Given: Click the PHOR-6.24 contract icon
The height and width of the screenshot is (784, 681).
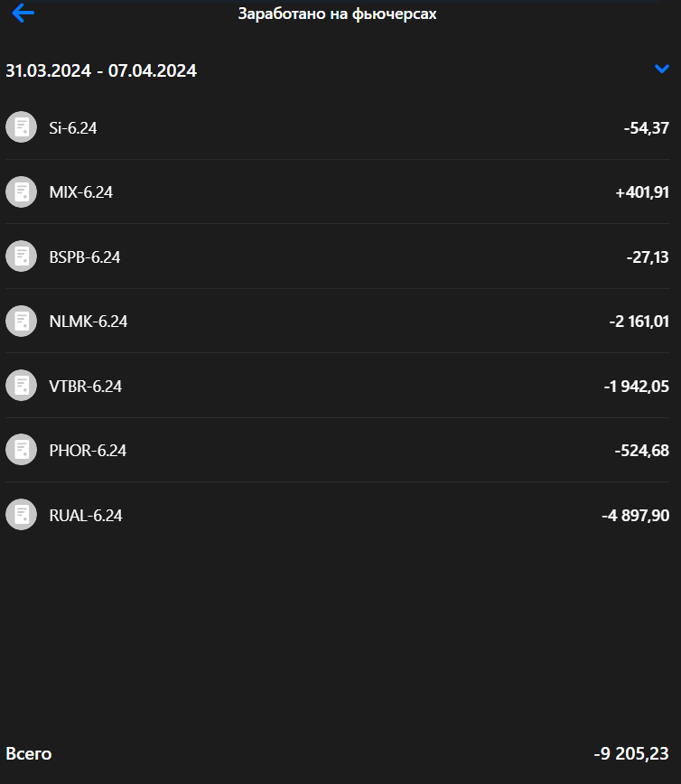Looking at the screenshot, I should 21,450.
